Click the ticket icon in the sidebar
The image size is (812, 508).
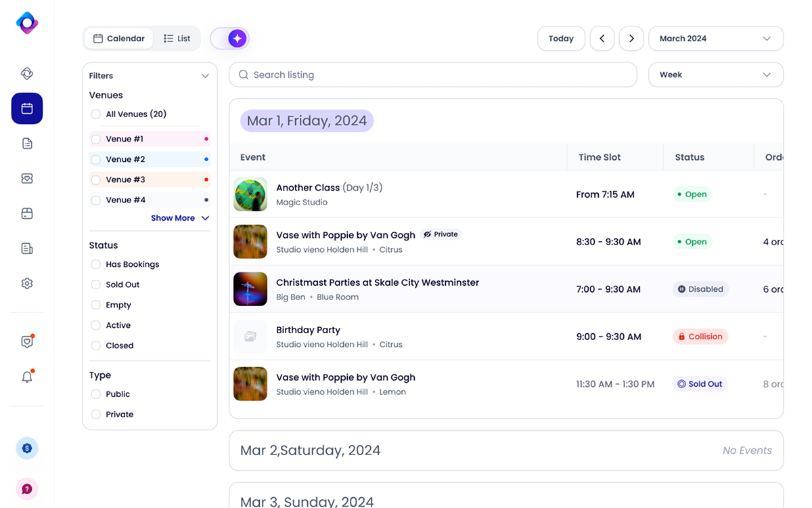(x=26, y=178)
